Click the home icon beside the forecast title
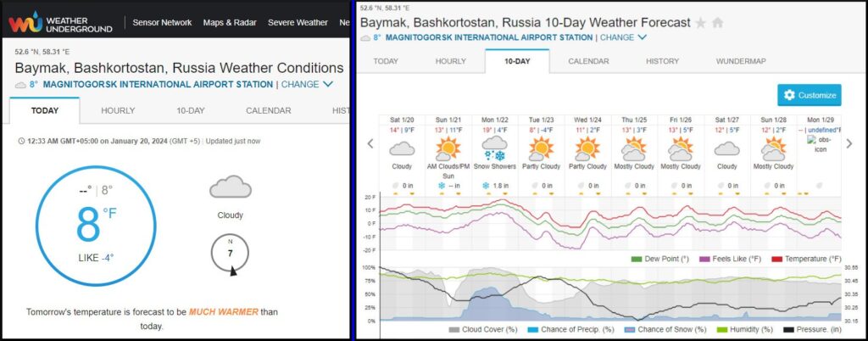Viewport: 868px width, 341px height. [x=717, y=23]
